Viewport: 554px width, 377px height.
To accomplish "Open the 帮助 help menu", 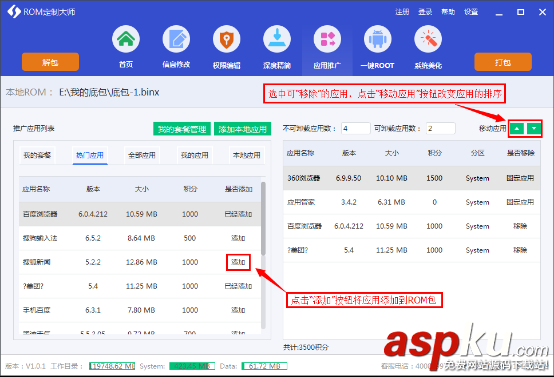I will click(448, 12).
